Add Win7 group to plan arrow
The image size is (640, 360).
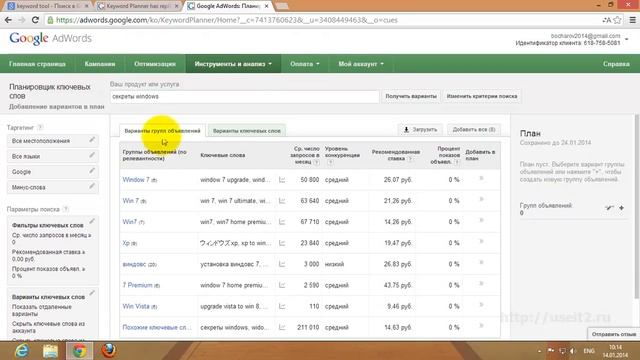pos(482,221)
